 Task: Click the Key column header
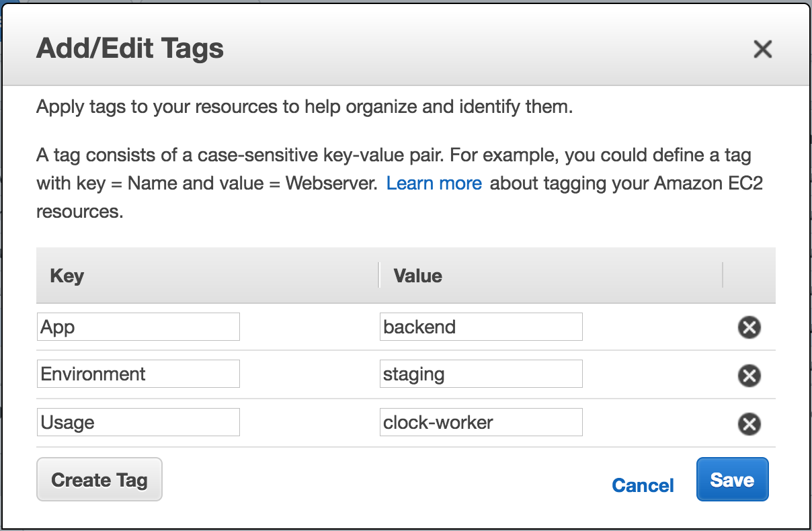(67, 276)
